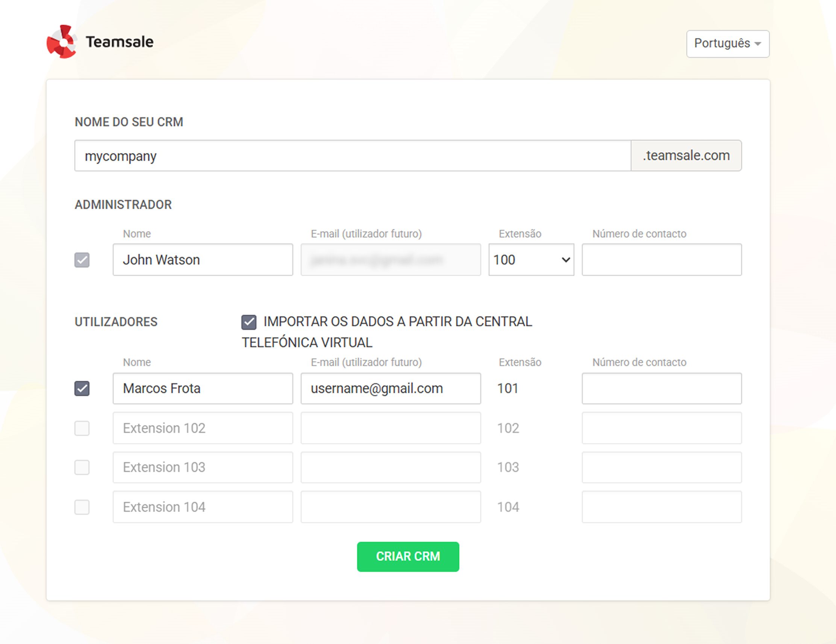
Task: Click the mycompany CRM name field
Action: [x=352, y=156]
